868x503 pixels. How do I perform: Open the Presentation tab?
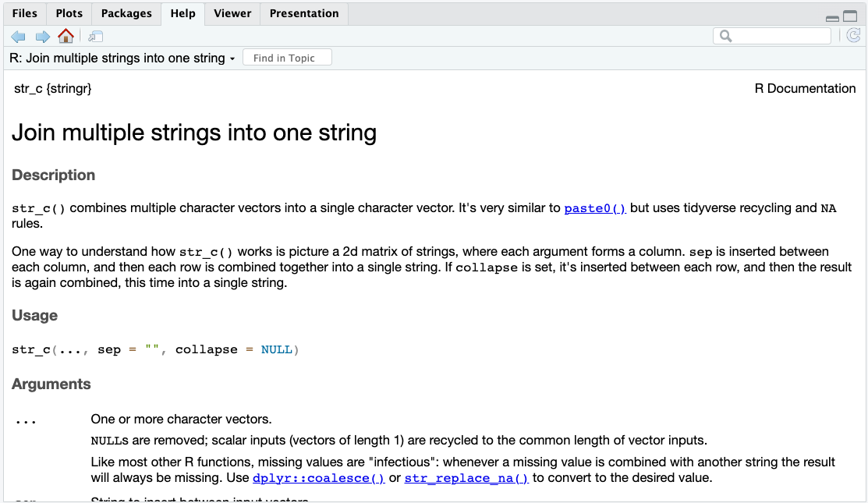(x=304, y=13)
